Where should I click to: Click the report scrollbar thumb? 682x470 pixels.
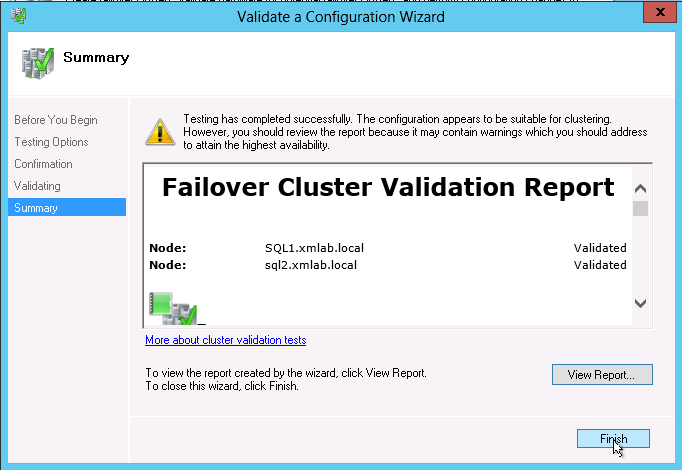point(640,208)
